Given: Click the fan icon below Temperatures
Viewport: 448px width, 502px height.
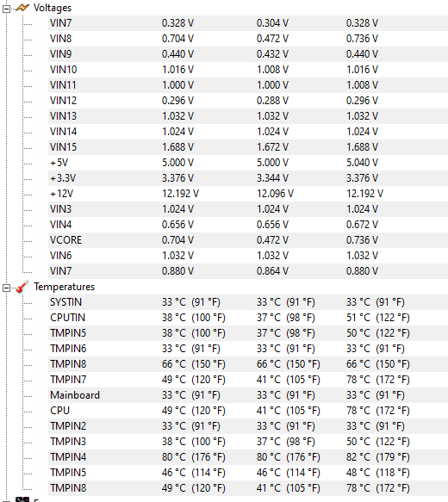Looking at the screenshot, I should pos(22,499).
